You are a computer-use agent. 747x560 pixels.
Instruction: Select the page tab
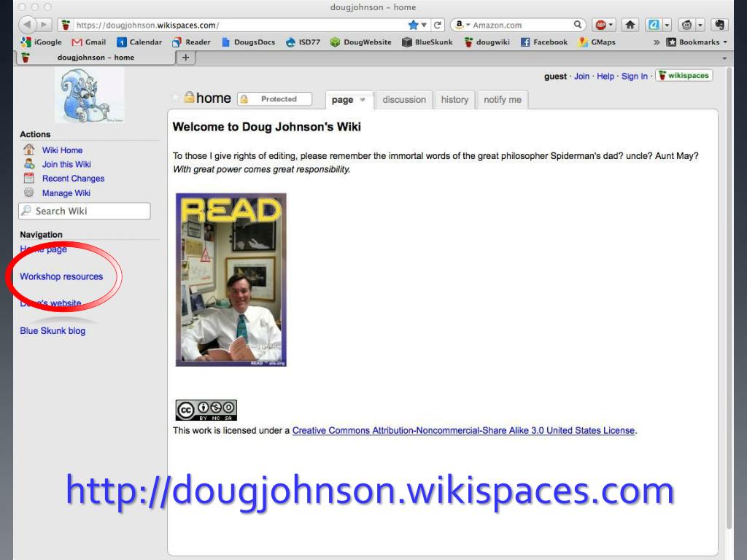343,99
